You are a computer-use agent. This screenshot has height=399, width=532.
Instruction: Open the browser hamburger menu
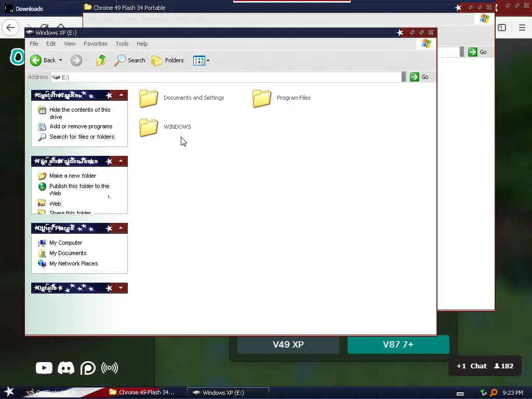click(x=522, y=28)
